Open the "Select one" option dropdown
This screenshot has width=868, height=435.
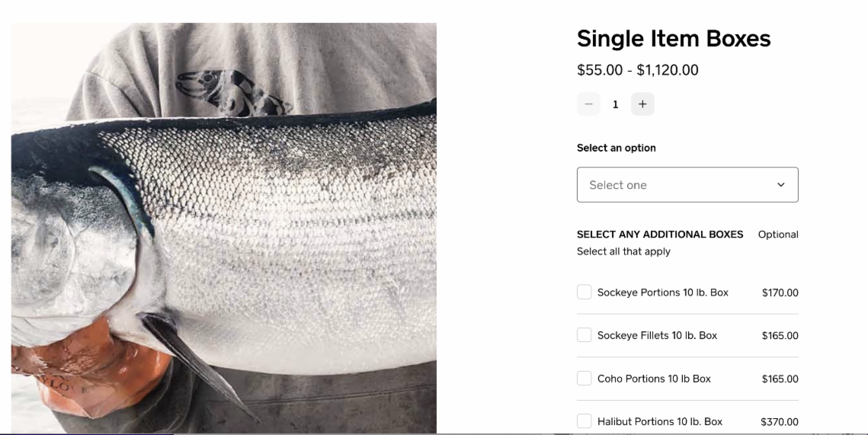point(687,185)
